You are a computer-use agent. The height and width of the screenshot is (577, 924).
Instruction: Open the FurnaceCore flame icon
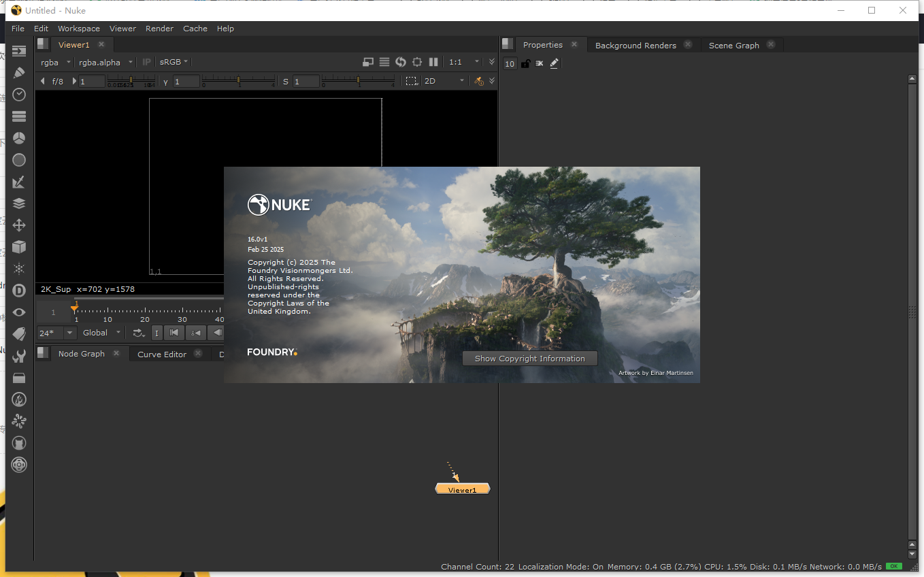point(19,399)
